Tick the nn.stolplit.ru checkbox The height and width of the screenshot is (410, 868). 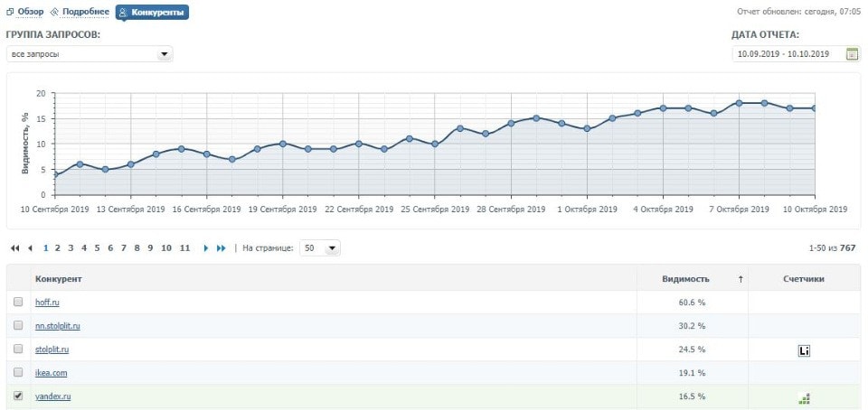[18, 325]
